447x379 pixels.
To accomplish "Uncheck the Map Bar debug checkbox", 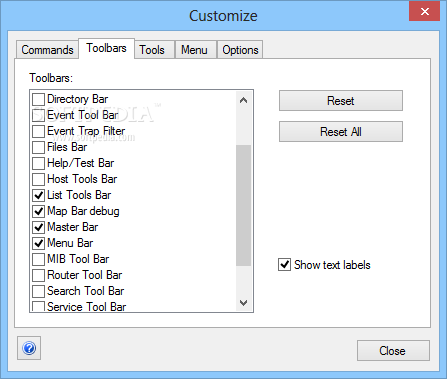I will coord(38,211).
